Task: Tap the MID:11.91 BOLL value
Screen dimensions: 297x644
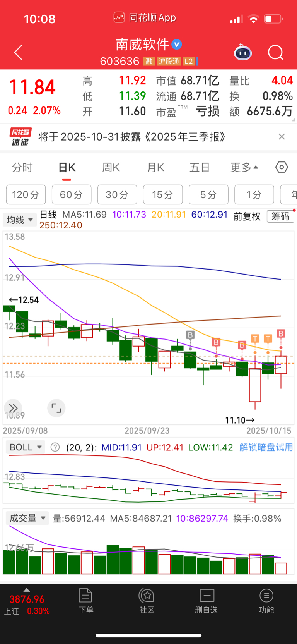Action: (121, 447)
